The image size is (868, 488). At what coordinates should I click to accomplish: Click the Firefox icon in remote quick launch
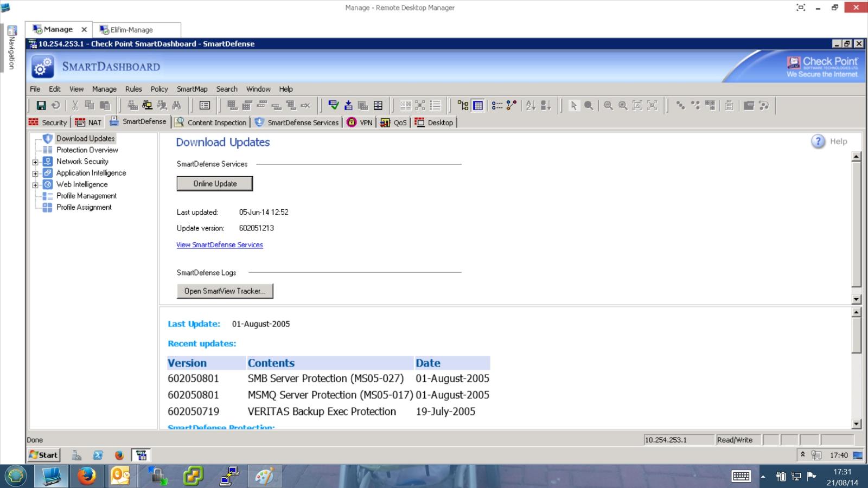(119, 455)
